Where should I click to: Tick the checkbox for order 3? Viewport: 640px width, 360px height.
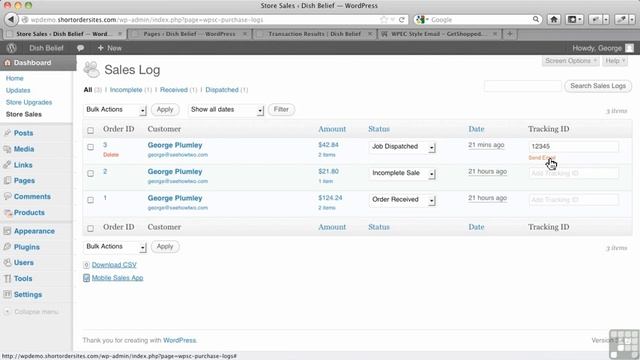(x=91, y=147)
